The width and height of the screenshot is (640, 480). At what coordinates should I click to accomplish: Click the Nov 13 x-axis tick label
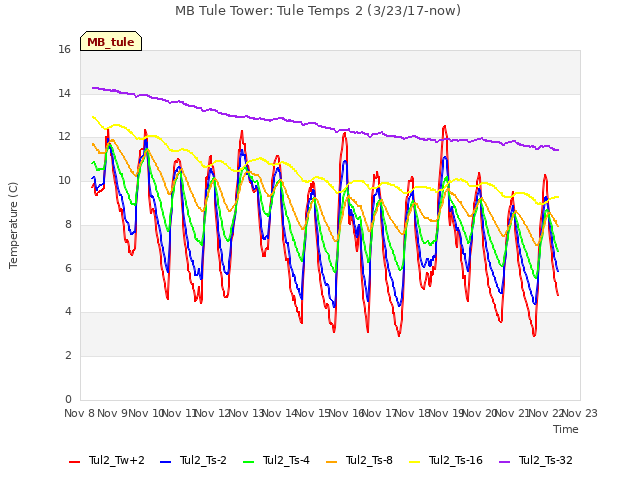tap(247, 413)
